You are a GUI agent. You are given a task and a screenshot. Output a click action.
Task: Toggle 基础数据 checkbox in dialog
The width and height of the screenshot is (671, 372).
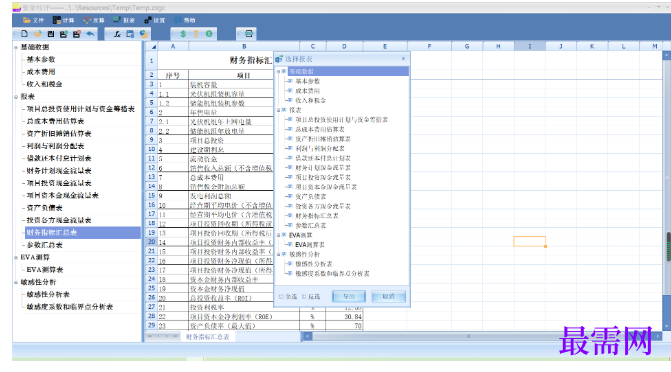pos(284,71)
